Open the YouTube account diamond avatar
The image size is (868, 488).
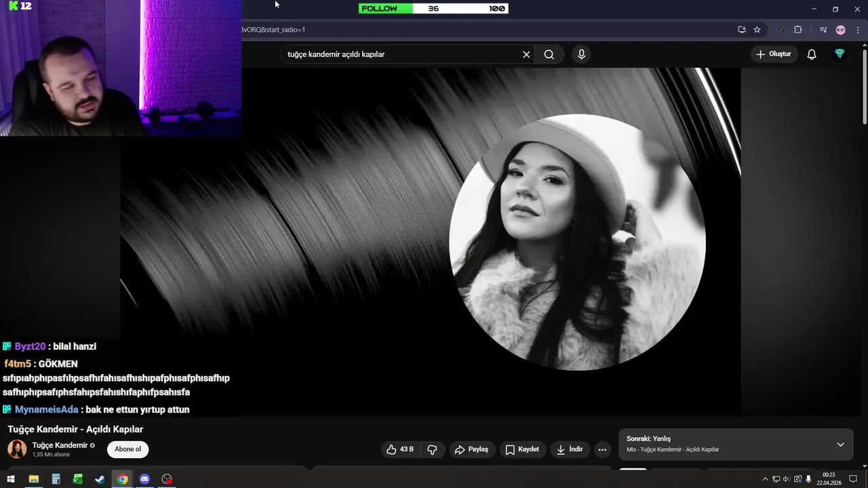840,54
